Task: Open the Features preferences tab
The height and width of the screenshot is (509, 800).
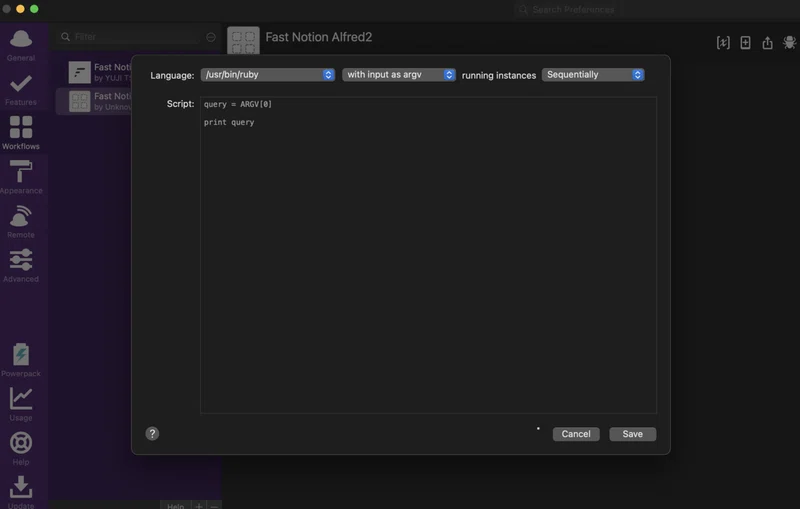Action: [x=21, y=90]
